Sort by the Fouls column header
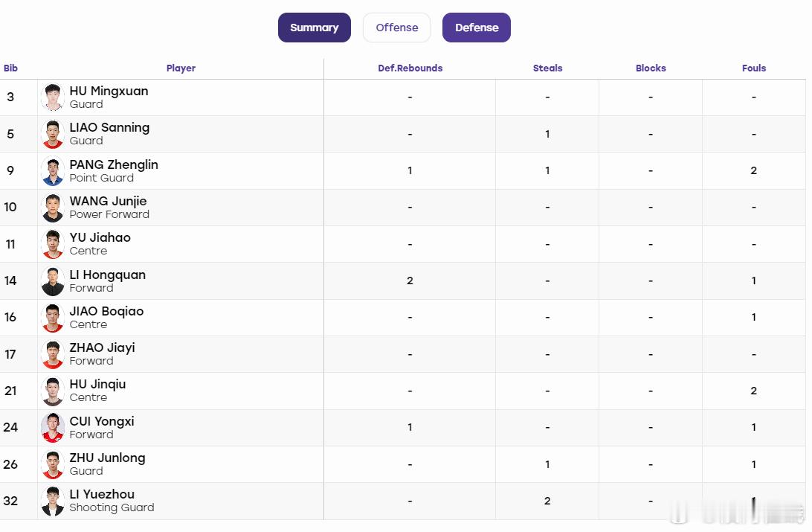 click(x=753, y=68)
